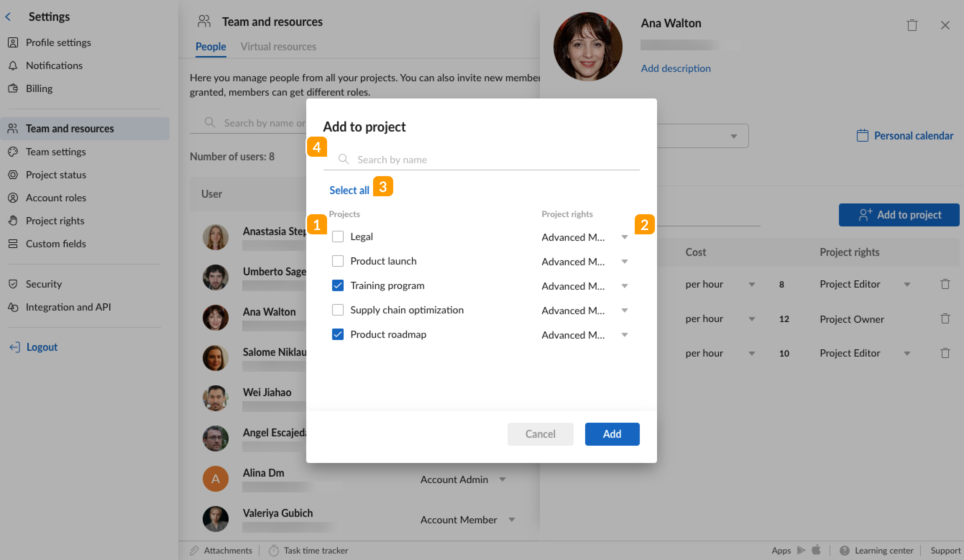Enable the Legal project checkbox
This screenshot has height=560, width=964.
click(338, 237)
